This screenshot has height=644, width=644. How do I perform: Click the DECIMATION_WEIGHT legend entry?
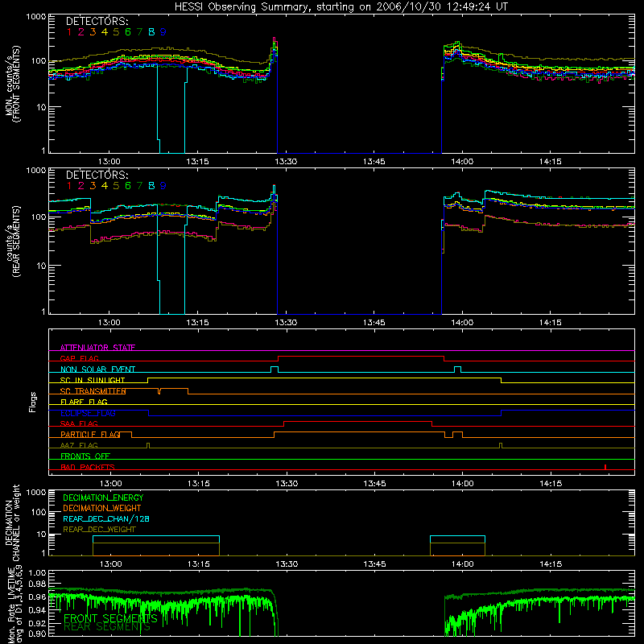pyautogui.click(x=102, y=509)
